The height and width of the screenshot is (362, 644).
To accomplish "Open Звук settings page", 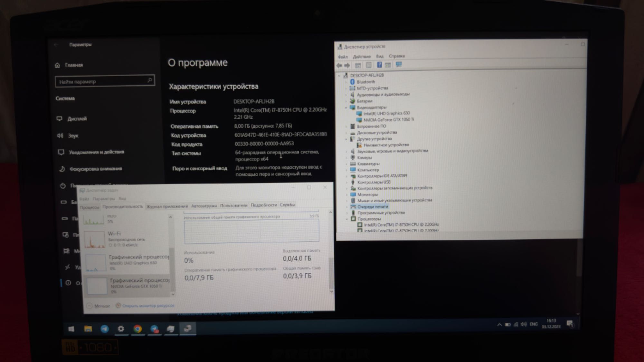I will click(x=68, y=136).
